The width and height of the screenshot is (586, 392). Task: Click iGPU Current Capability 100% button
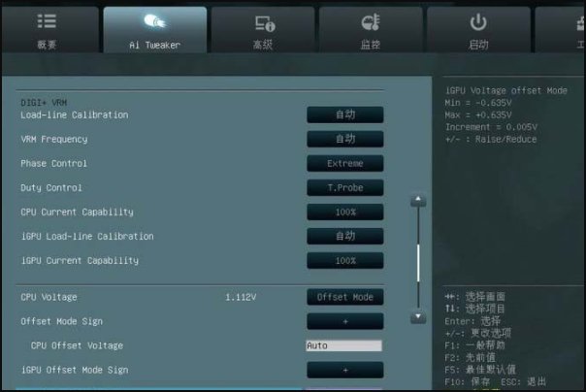pyautogui.click(x=344, y=260)
